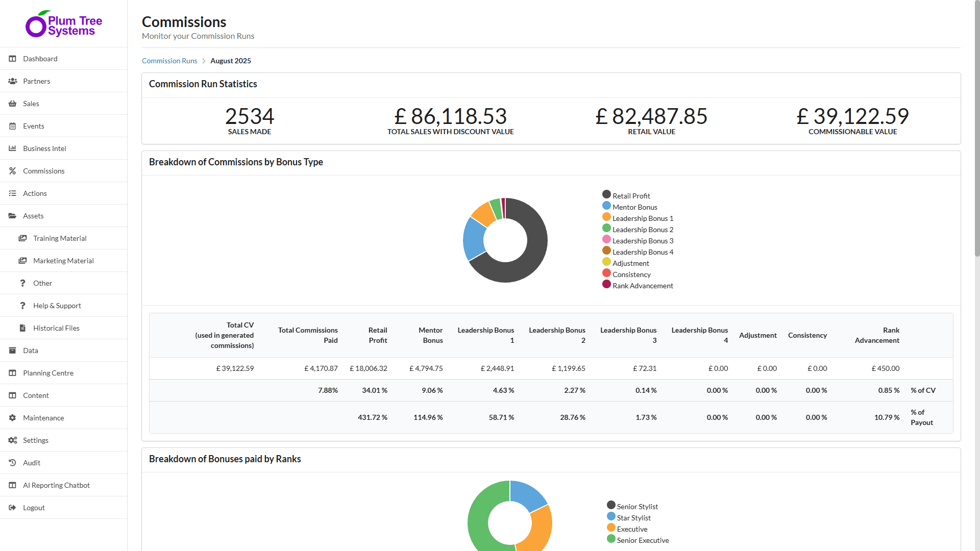The height and width of the screenshot is (551, 980).
Task: Click the Events calendar icon
Action: pos(12,126)
